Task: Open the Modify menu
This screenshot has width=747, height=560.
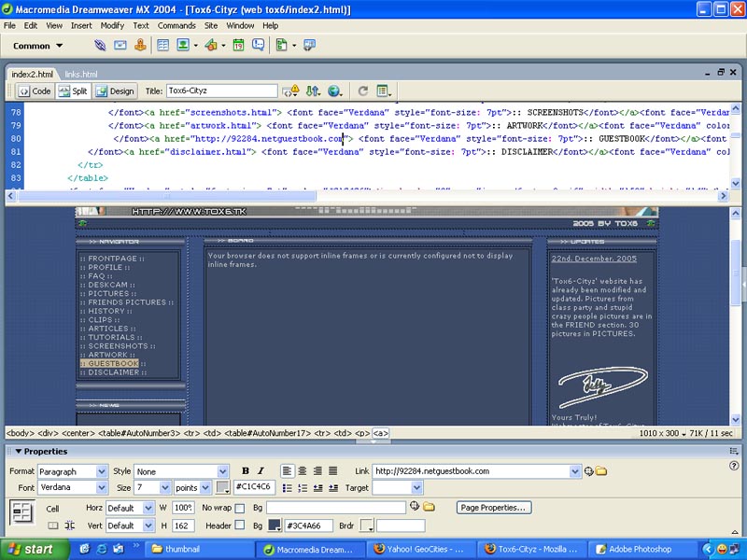Action: tap(112, 26)
